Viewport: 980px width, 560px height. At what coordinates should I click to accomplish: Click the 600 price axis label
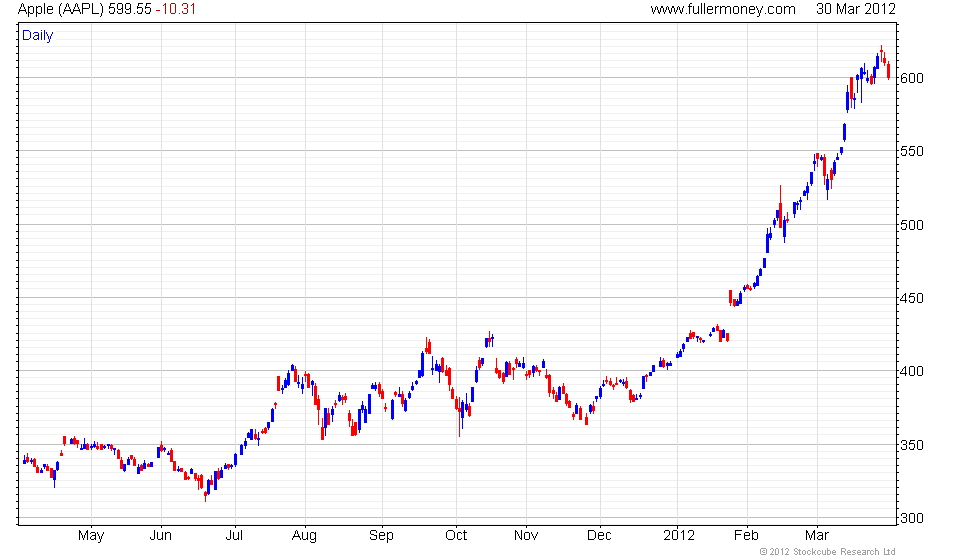tap(911, 78)
